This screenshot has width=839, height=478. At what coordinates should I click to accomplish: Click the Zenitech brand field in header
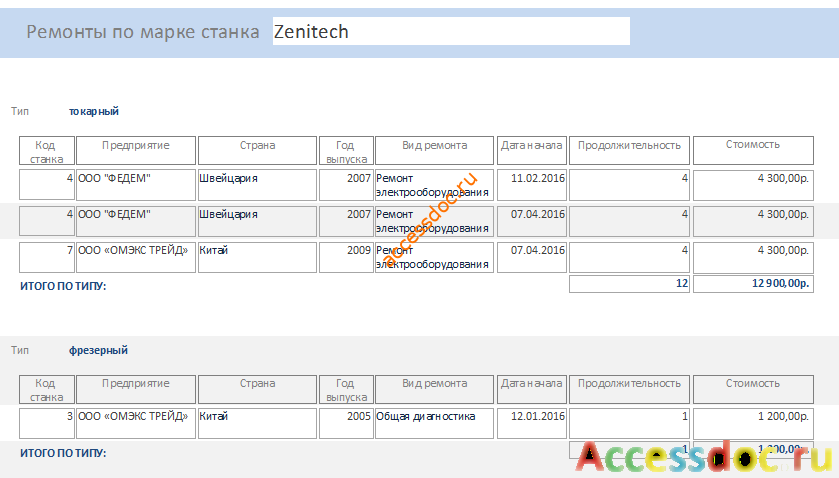[x=451, y=31]
